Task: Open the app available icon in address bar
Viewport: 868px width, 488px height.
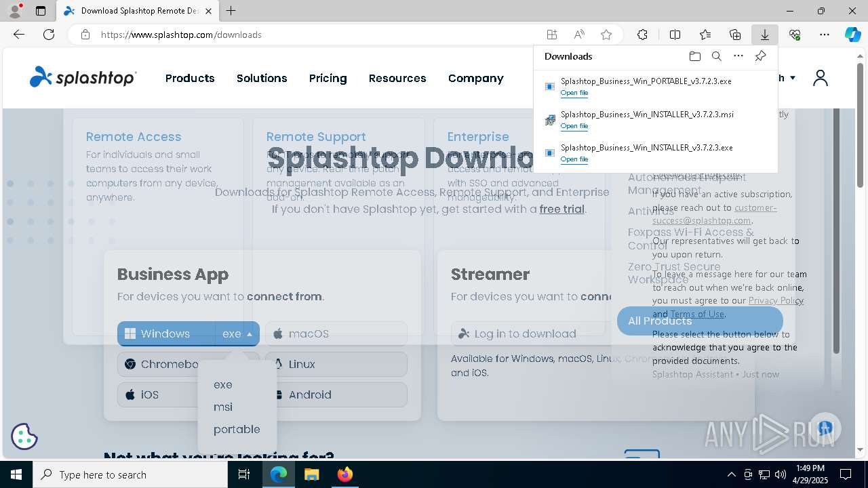Action: click(552, 35)
